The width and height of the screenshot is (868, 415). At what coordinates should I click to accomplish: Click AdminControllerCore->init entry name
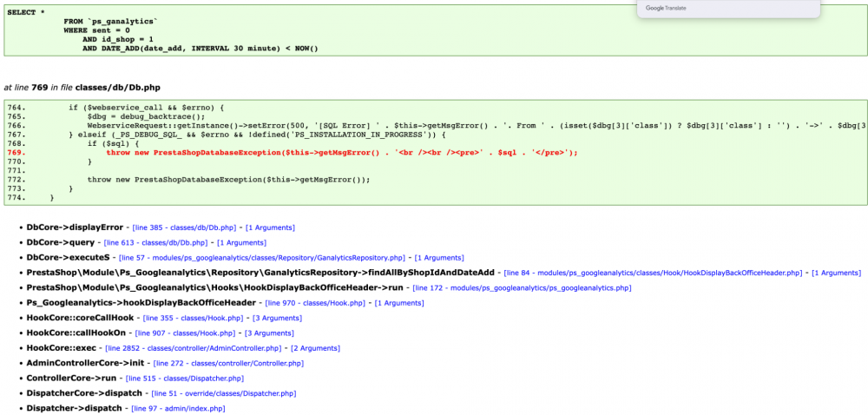85,364
